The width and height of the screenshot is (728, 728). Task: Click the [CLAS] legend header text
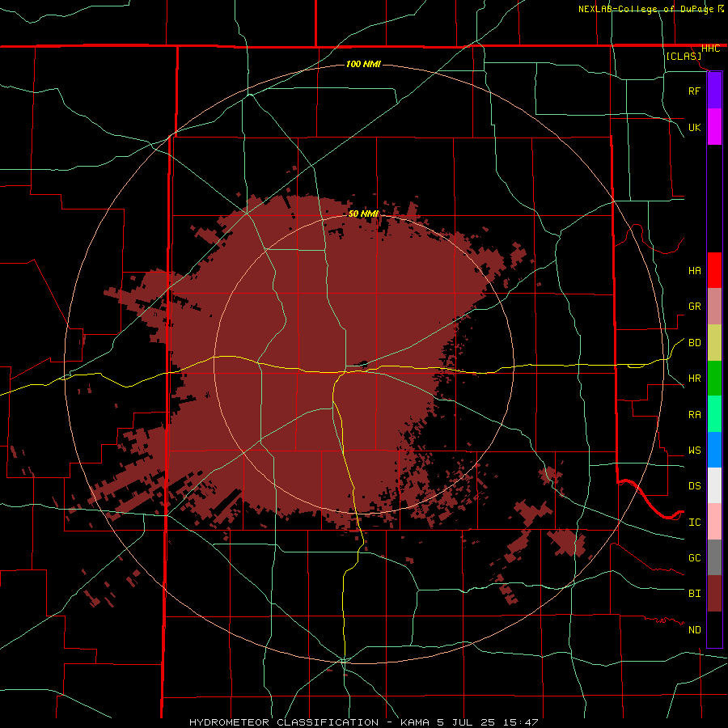[684, 57]
